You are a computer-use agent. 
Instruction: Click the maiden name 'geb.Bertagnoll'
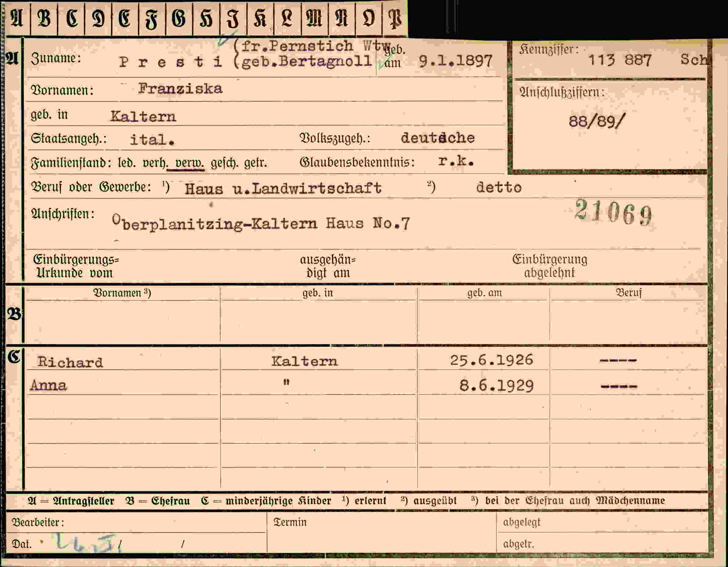click(x=306, y=61)
